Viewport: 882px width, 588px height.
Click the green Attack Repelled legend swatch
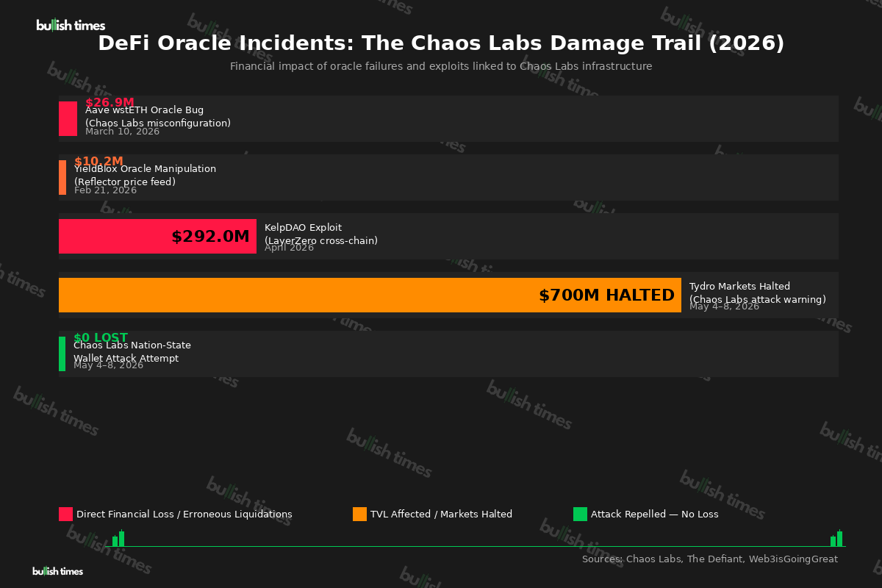580,514
